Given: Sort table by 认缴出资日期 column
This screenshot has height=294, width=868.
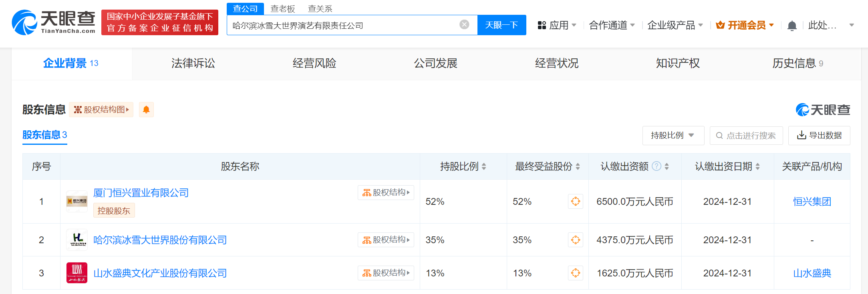Looking at the screenshot, I should [x=757, y=166].
